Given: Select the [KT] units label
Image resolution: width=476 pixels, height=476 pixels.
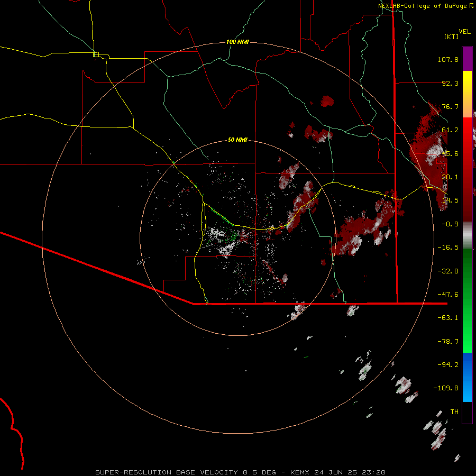Looking at the screenshot, I should pos(452,36).
